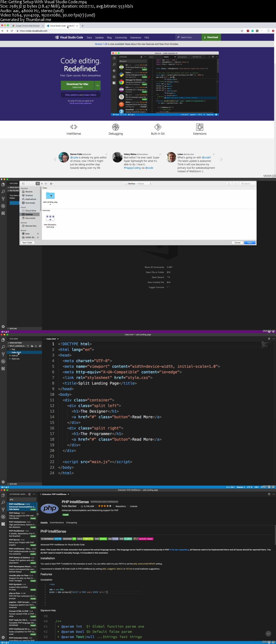The height and width of the screenshot is (644, 276).
Task: Expand the OUTLINE section in the file dialog frame
Action: pyautogui.click(x=13, y=329)
